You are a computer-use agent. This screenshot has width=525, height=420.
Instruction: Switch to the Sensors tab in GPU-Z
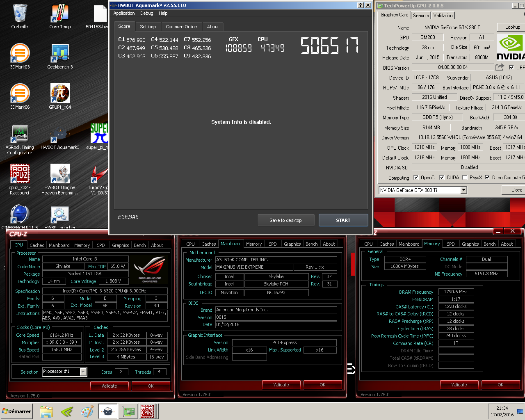pyautogui.click(x=421, y=16)
